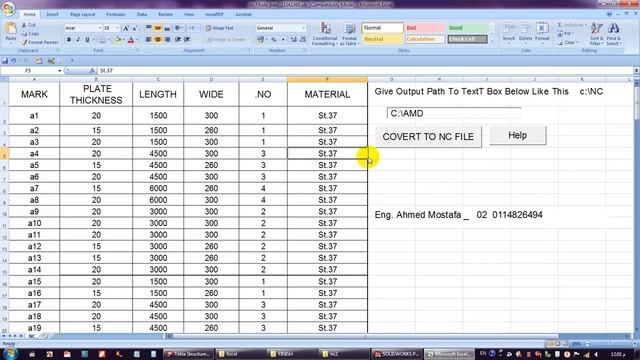This screenshot has width=640, height=360.
Task: Toggle Middle Align for cells
Action: pos(158,28)
